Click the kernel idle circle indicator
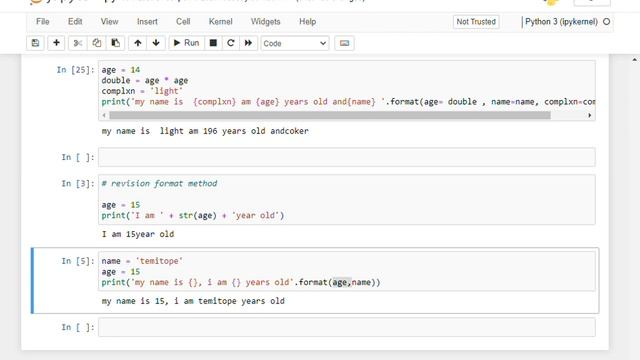 (x=607, y=22)
